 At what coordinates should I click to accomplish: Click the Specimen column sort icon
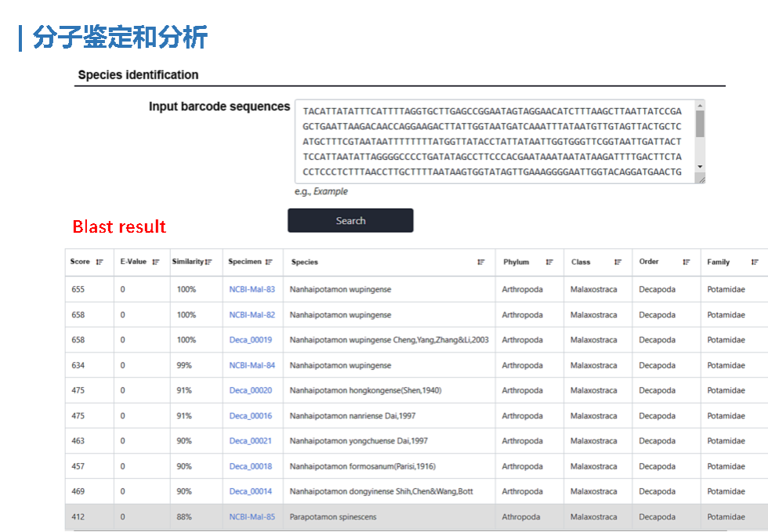[x=269, y=262]
